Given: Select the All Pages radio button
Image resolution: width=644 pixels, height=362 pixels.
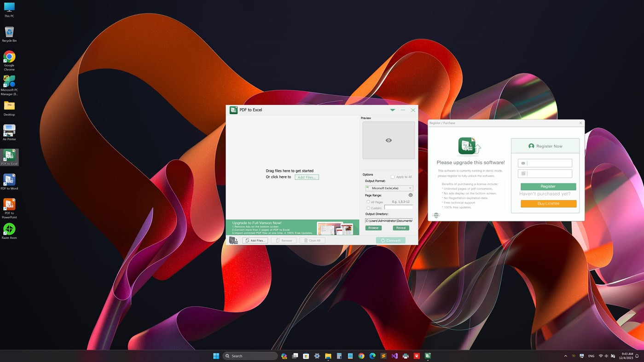Looking at the screenshot, I should pyautogui.click(x=368, y=202).
